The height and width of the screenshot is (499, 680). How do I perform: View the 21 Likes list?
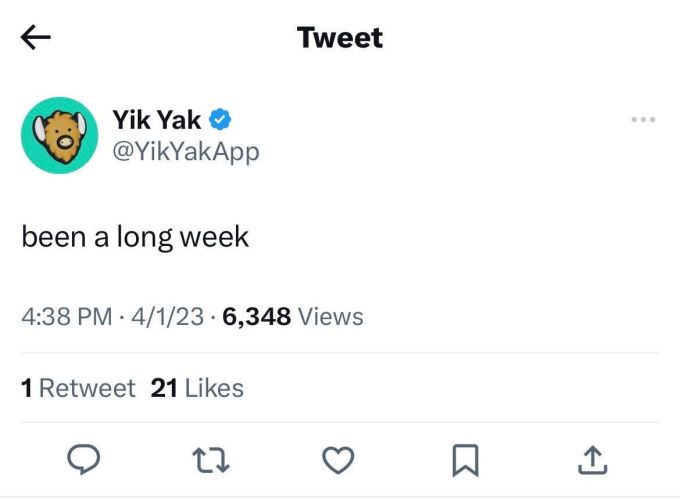pyautogui.click(x=197, y=388)
